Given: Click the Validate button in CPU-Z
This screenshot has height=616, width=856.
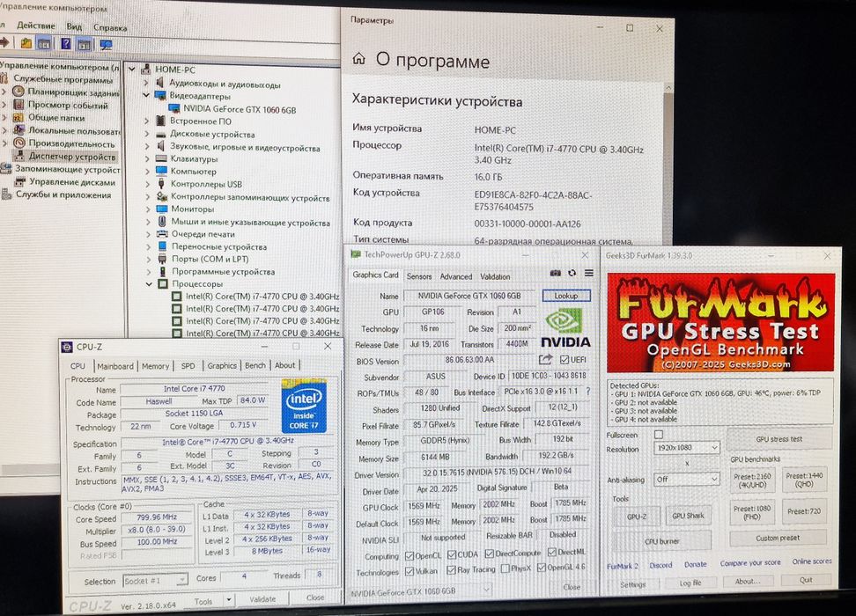Looking at the screenshot, I should pyautogui.click(x=262, y=598).
